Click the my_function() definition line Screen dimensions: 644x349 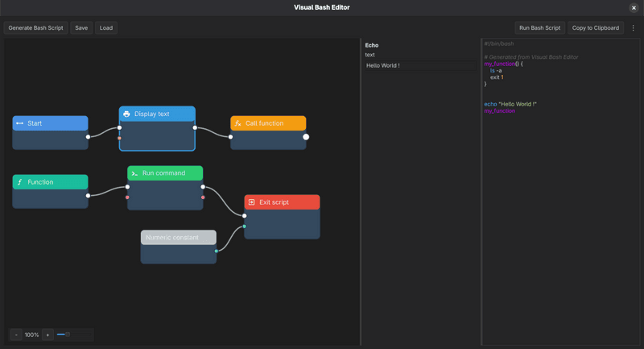click(x=504, y=64)
